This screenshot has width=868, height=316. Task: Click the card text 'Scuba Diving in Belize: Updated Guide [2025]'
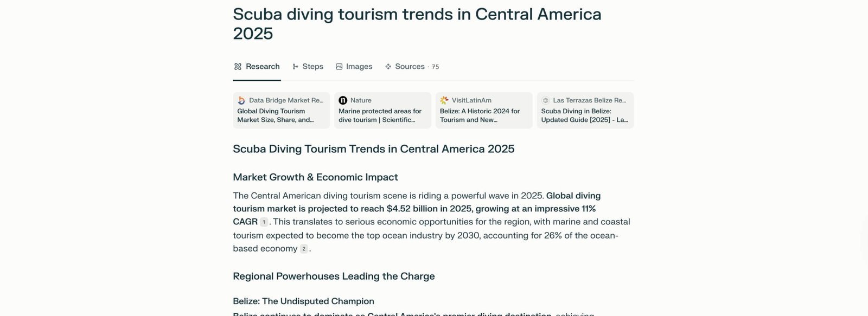point(584,115)
